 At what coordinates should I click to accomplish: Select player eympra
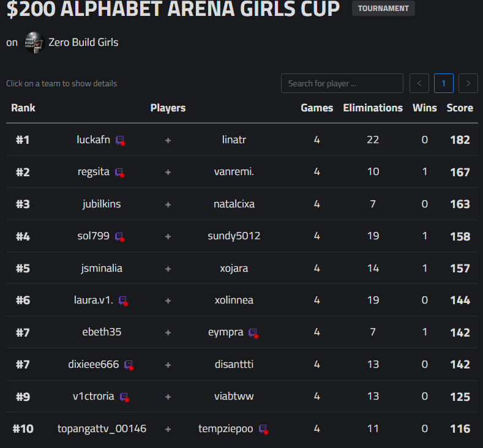[226, 332]
